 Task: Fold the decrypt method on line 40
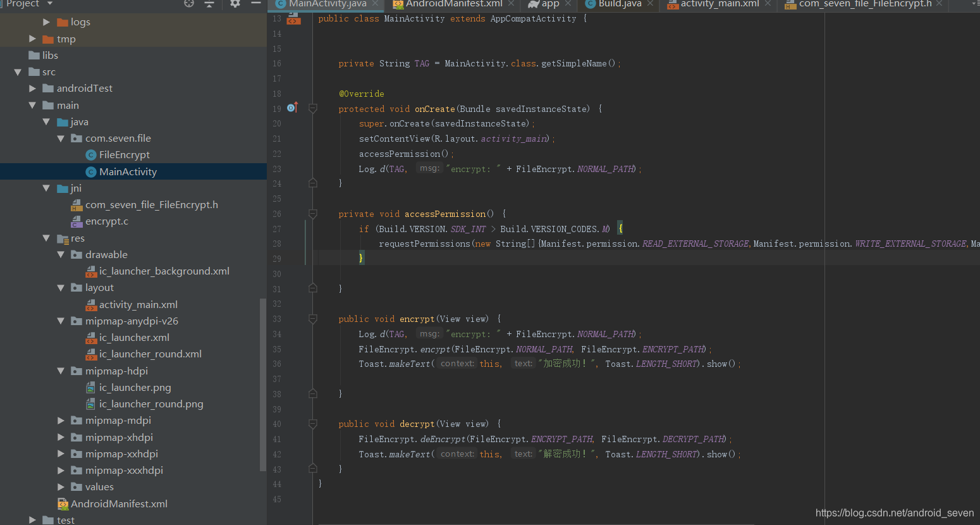[x=313, y=424]
